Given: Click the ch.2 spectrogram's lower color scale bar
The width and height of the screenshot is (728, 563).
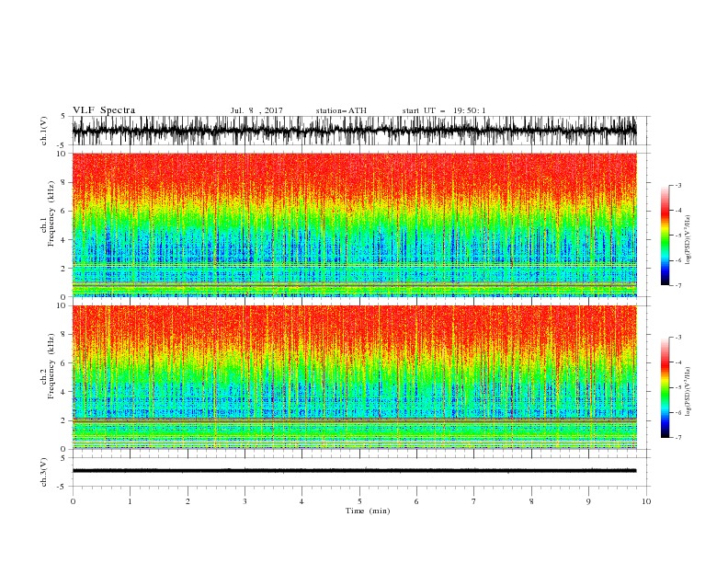Looking at the screenshot, I should 665,387.
